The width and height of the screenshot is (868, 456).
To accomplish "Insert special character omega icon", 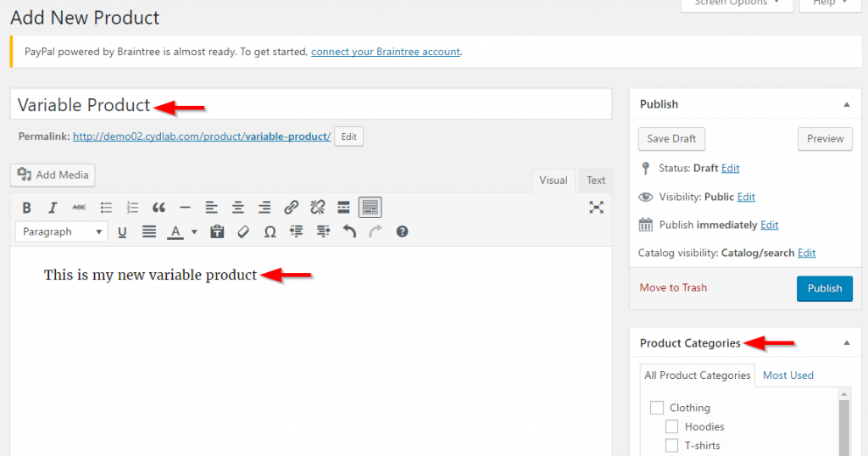I will click(270, 231).
